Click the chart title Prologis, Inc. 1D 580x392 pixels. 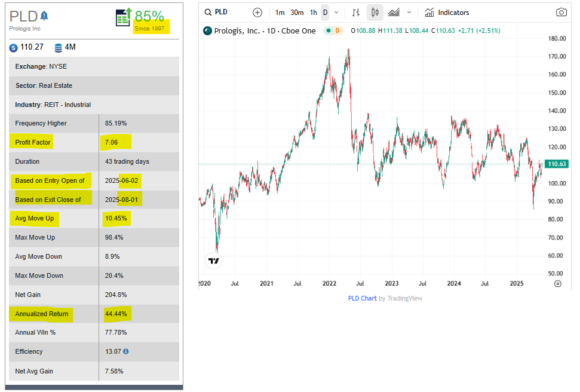265,30
